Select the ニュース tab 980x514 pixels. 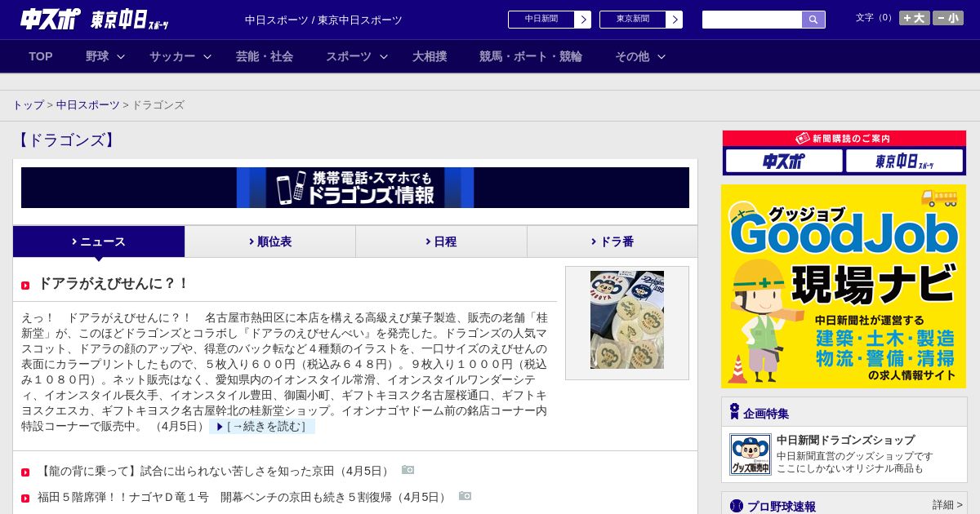click(x=99, y=241)
